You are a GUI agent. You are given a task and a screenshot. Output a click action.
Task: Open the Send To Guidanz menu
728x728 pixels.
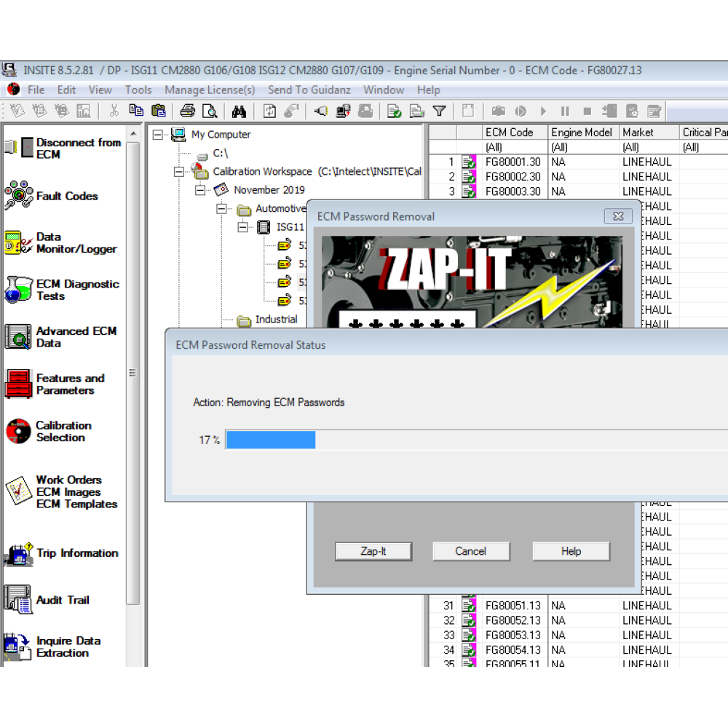point(309,90)
